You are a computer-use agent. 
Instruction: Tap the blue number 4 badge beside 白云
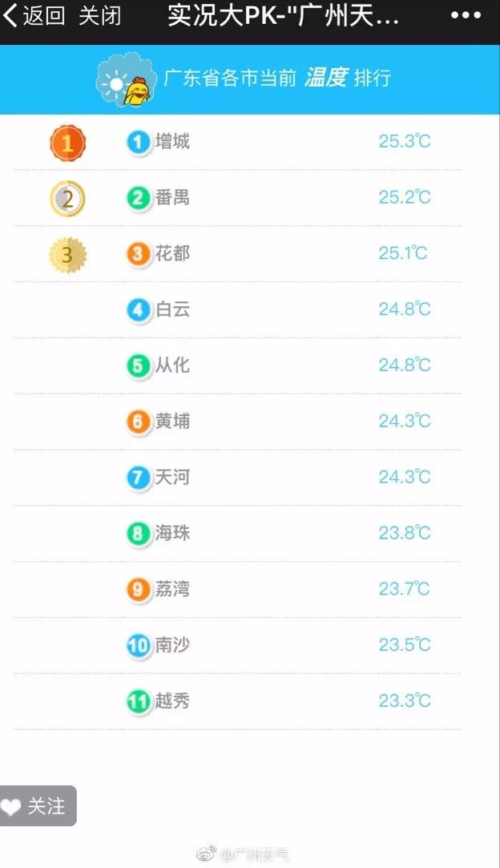tap(138, 310)
